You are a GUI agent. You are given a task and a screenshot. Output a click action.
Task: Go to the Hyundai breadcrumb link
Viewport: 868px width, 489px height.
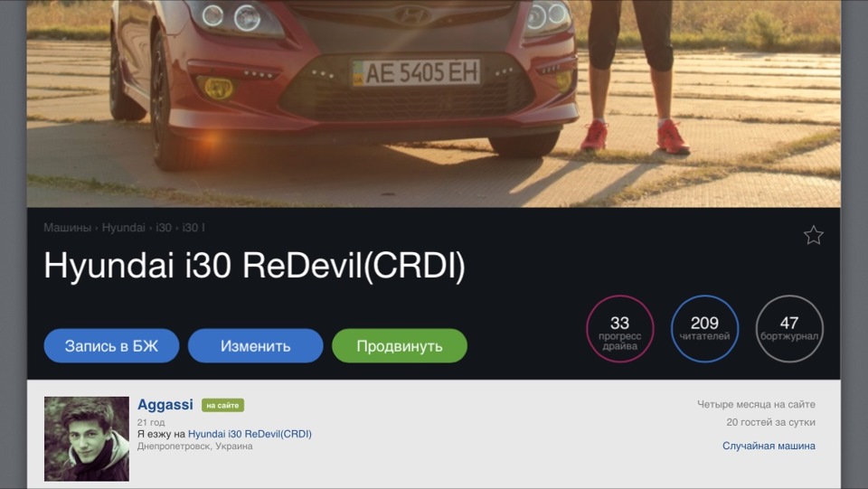click(124, 228)
